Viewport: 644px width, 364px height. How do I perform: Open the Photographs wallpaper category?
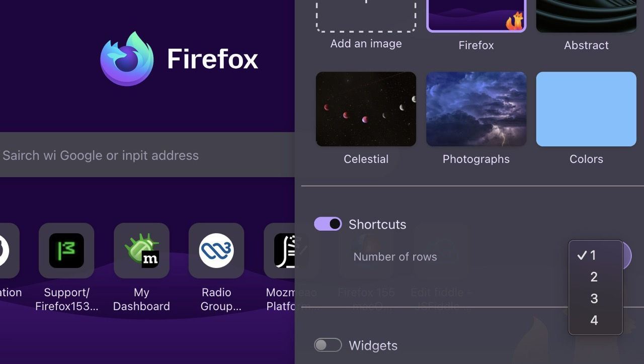click(476, 109)
